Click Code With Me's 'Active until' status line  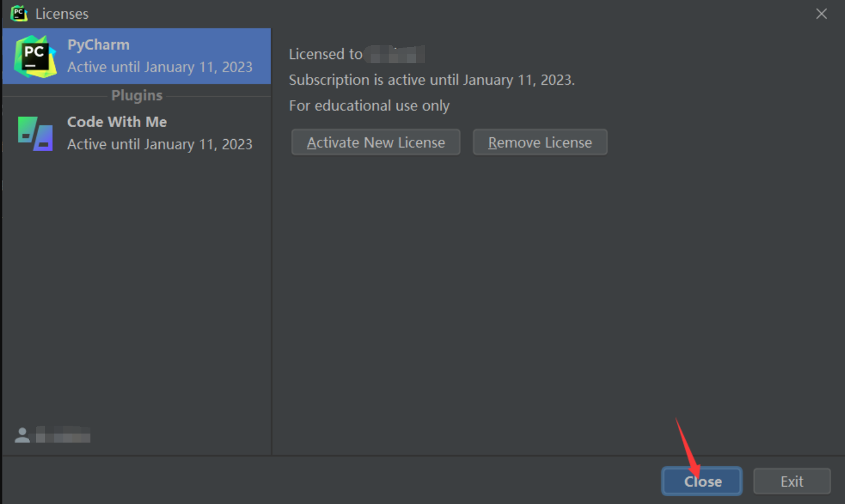(160, 144)
